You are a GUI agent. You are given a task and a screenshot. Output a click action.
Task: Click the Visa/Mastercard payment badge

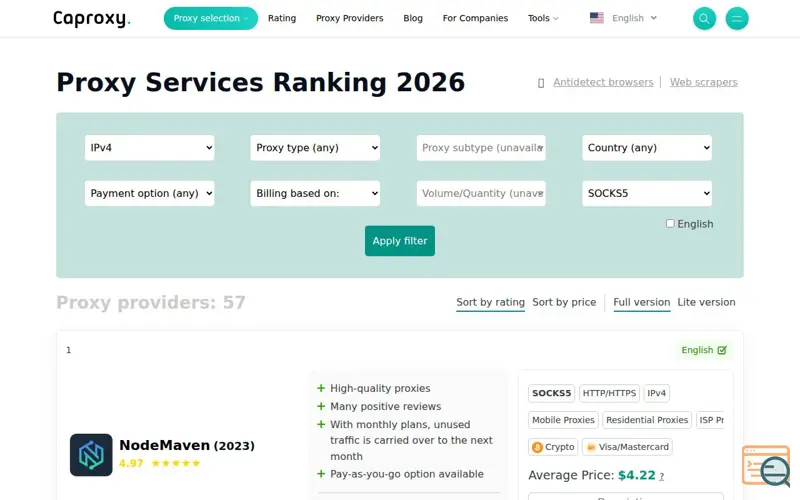[627, 447]
